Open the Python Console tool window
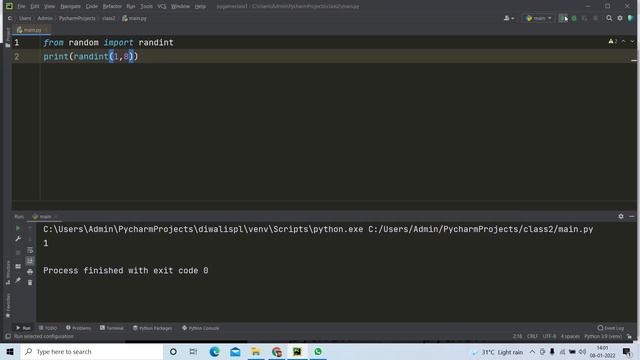Screen dimensions: 640x360 point(200,328)
